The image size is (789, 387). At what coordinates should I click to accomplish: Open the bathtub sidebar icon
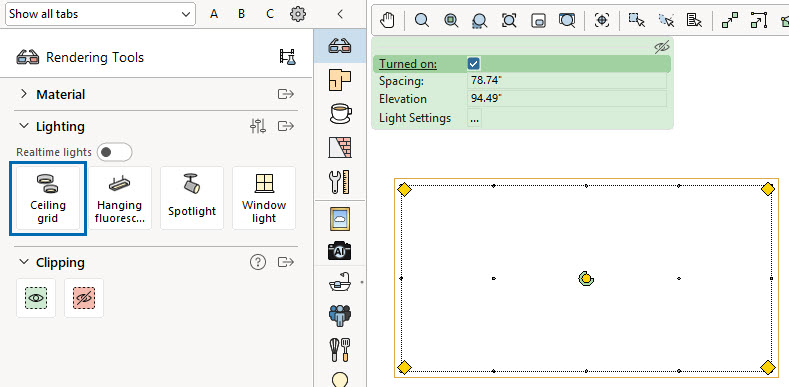[x=340, y=283]
